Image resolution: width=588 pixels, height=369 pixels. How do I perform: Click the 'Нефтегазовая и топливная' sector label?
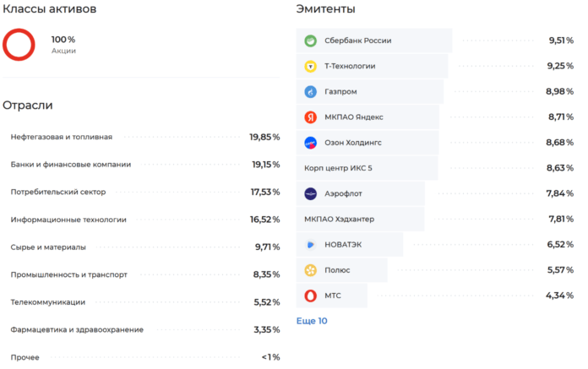click(62, 137)
